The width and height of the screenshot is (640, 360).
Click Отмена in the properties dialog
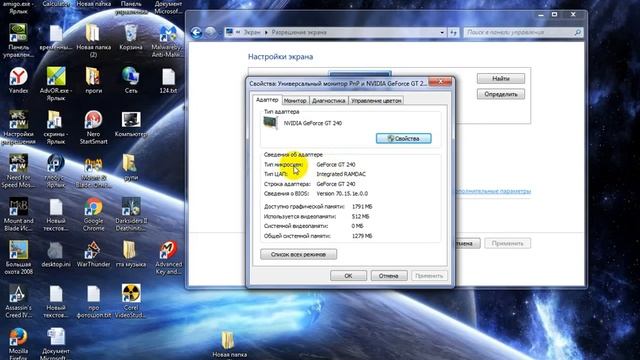click(389, 276)
